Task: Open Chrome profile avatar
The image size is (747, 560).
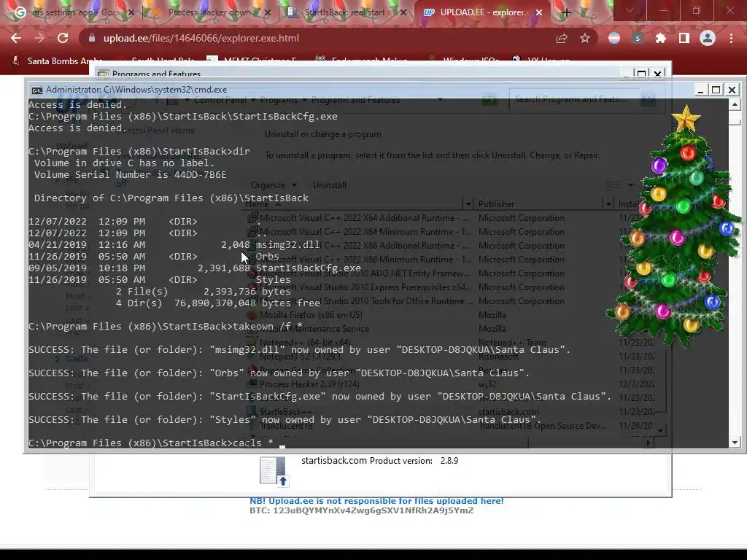Action: (x=708, y=38)
